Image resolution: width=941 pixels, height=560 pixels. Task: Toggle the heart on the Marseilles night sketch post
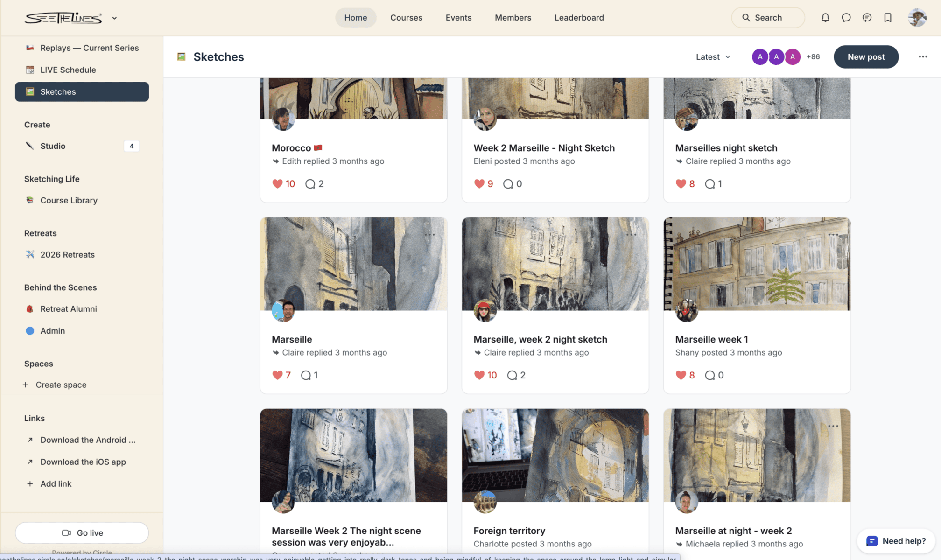click(x=681, y=184)
